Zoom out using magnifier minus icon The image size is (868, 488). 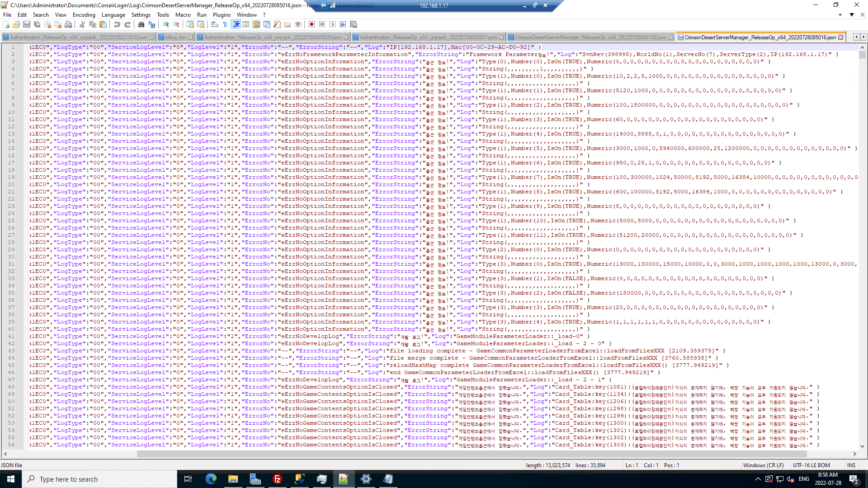tap(176, 24)
